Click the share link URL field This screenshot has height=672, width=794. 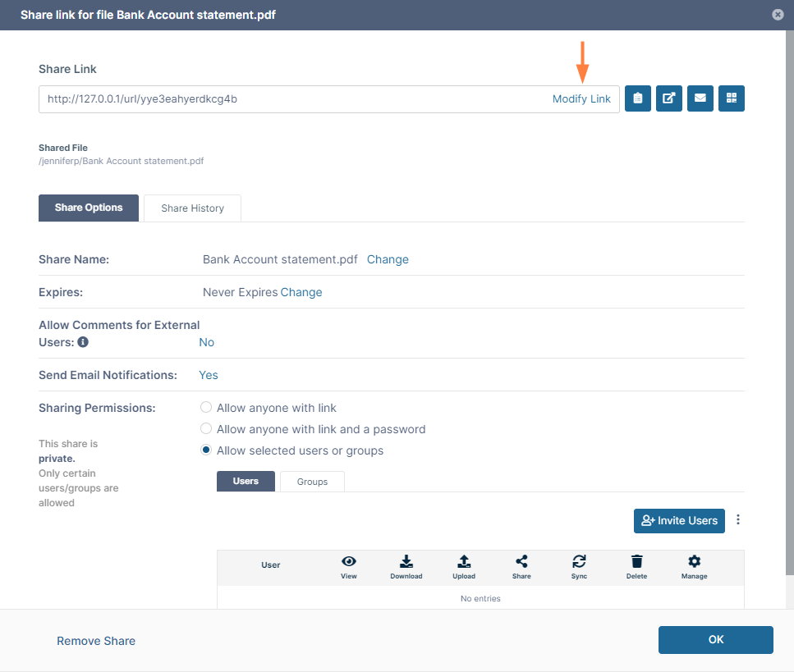point(287,99)
